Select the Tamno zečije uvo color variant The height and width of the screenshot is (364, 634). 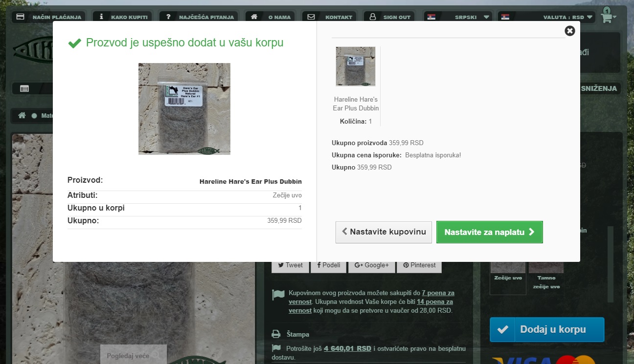click(x=546, y=278)
